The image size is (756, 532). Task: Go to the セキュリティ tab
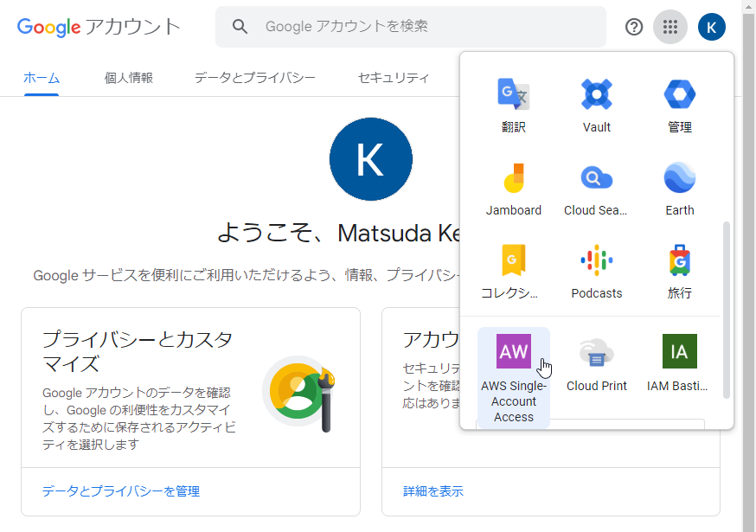pos(394,78)
